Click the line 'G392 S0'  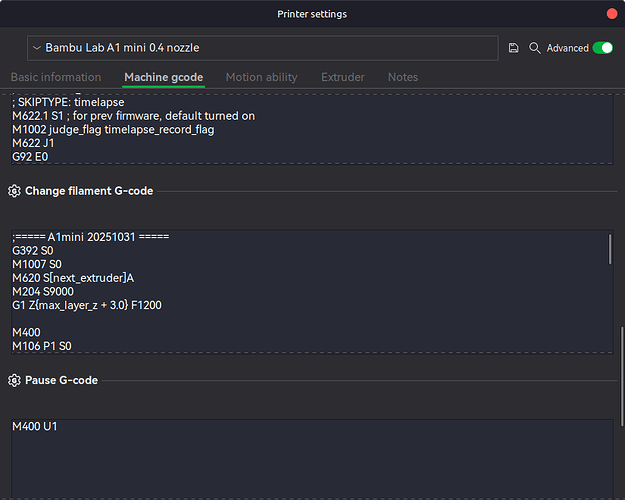33,251
